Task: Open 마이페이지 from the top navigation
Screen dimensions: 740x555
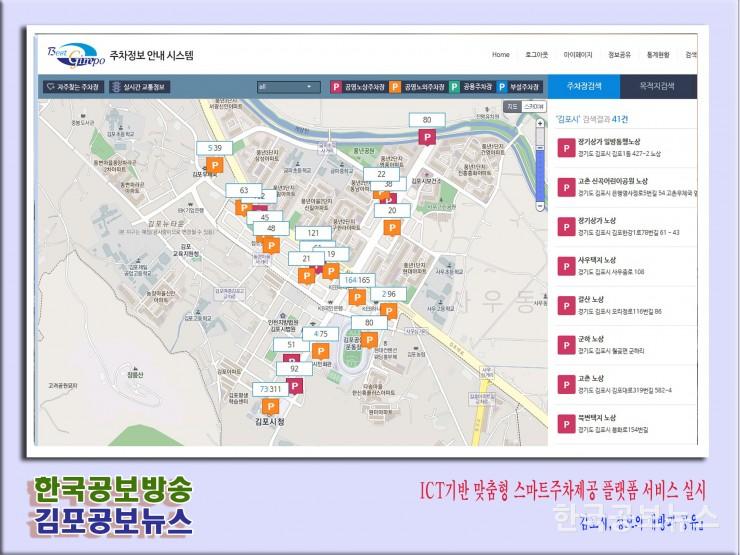Action: pos(578,55)
